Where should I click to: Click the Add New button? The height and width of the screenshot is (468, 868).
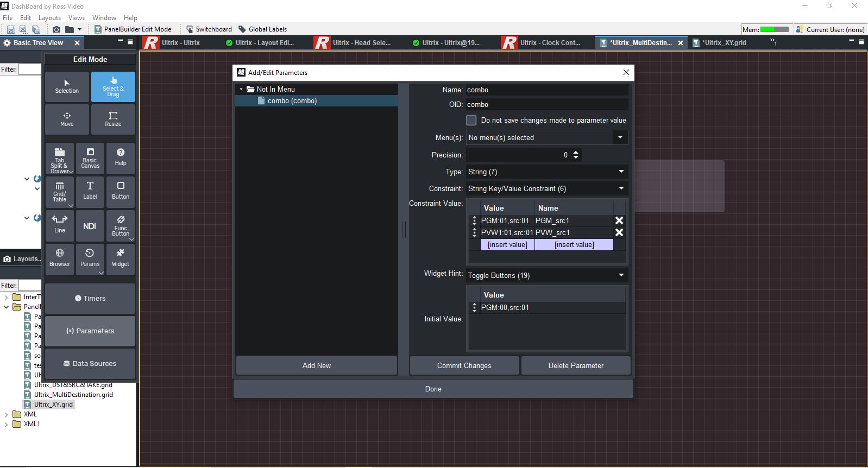[x=317, y=365]
